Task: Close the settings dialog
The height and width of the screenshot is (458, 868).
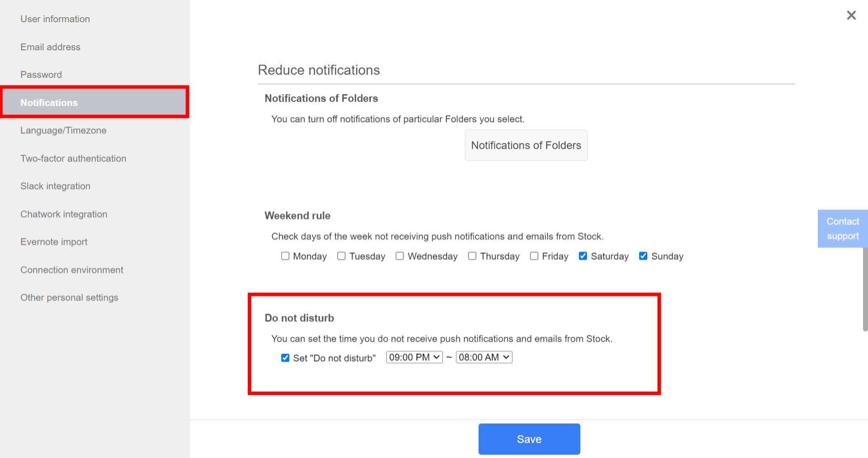Action: pos(851,15)
